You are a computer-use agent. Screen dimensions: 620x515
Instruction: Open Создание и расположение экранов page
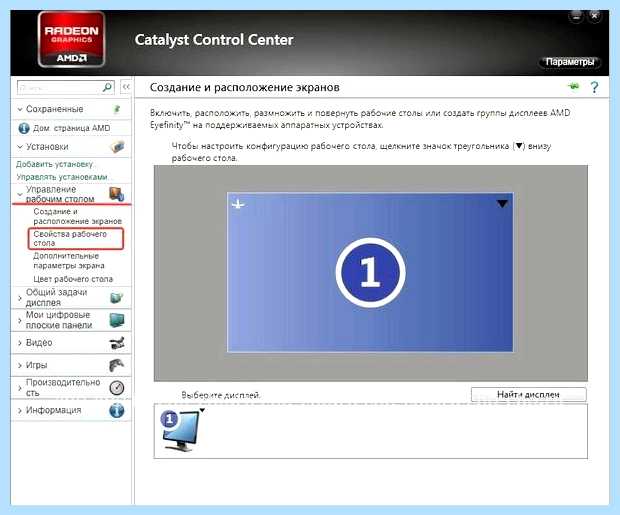pyautogui.click(x=77, y=216)
